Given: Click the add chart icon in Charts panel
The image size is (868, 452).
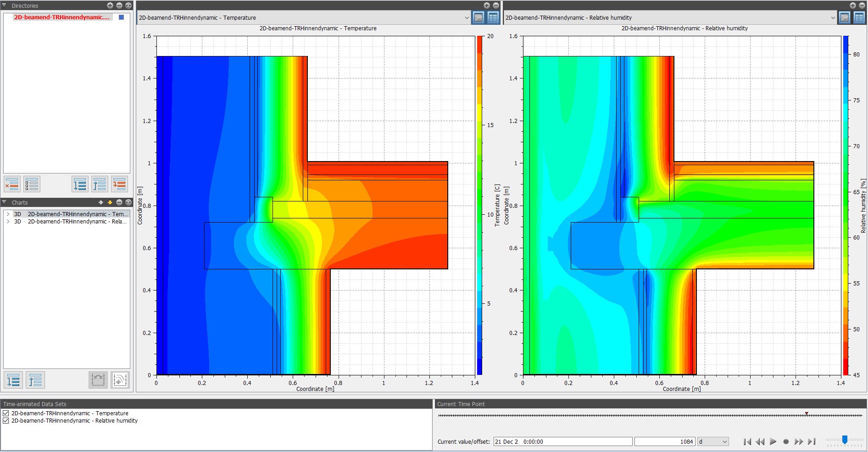Looking at the screenshot, I should pos(120,379).
